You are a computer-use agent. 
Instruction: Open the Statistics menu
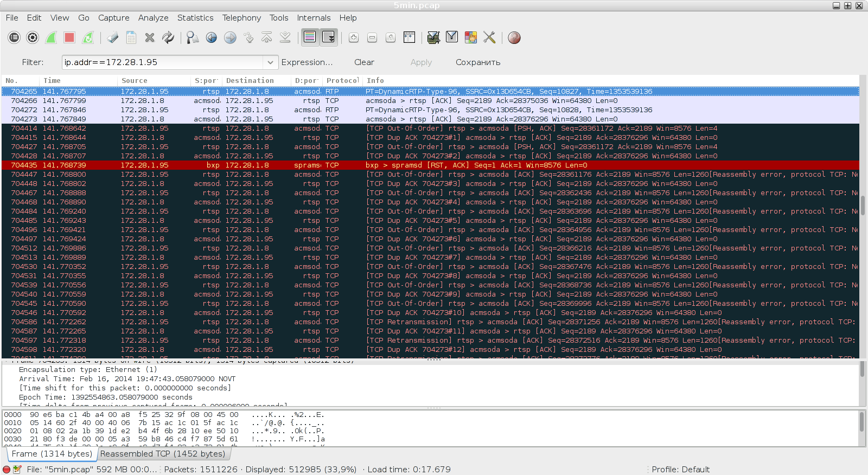click(195, 18)
